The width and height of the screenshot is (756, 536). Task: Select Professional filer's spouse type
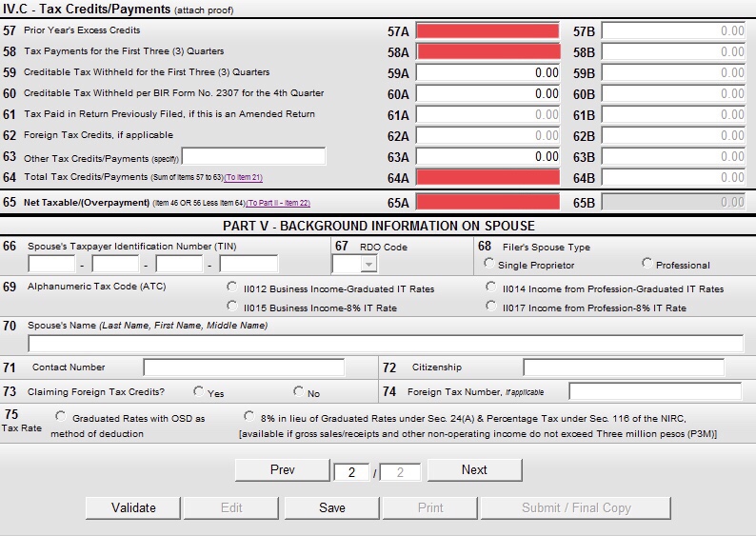click(647, 264)
